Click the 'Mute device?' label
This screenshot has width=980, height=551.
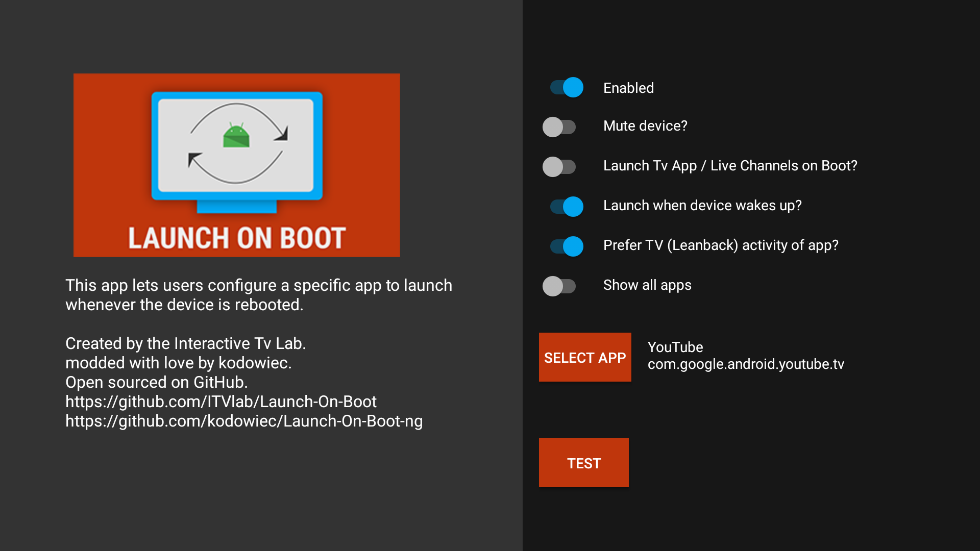coord(645,126)
